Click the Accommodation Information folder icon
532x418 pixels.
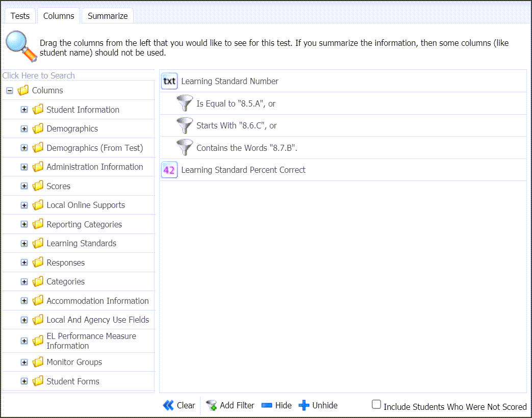38,301
